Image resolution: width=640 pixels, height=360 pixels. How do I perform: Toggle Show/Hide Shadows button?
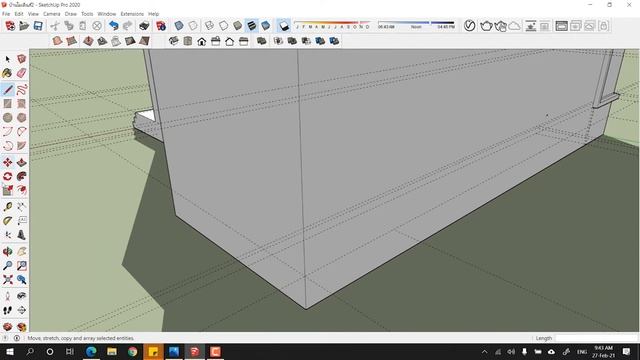tap(284, 26)
